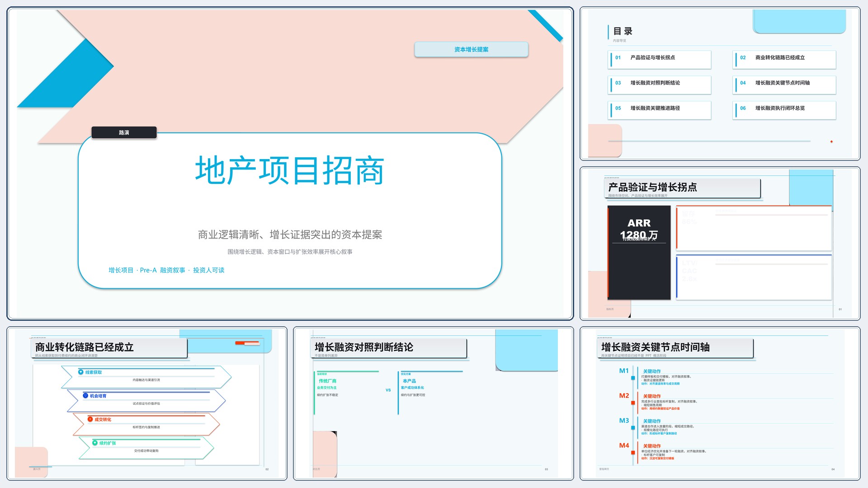Click the 业务交付为主 text
Screen dimensions: 868x488
[326, 388]
